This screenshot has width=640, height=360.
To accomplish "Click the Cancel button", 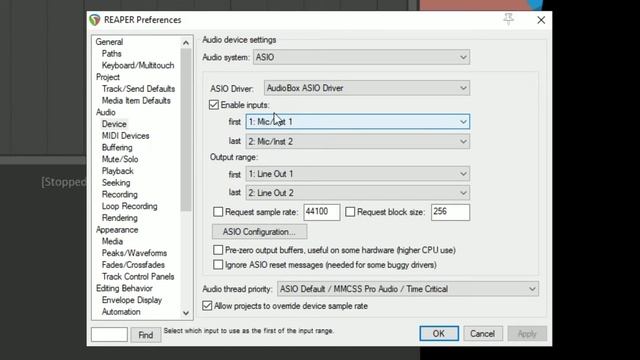I will tap(482, 333).
